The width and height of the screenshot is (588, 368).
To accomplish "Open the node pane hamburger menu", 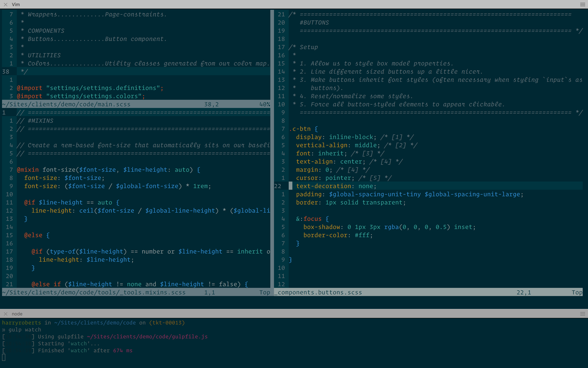I will (x=582, y=314).
